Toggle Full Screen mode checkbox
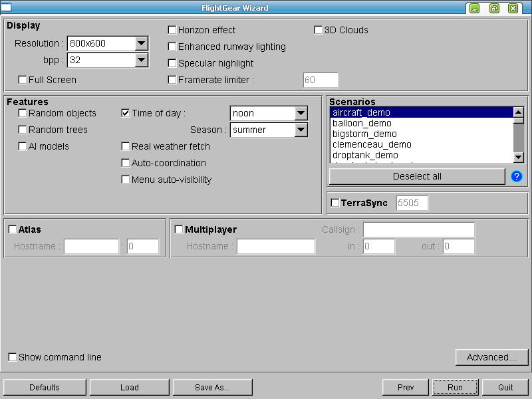This screenshot has height=399, width=532. click(23, 80)
